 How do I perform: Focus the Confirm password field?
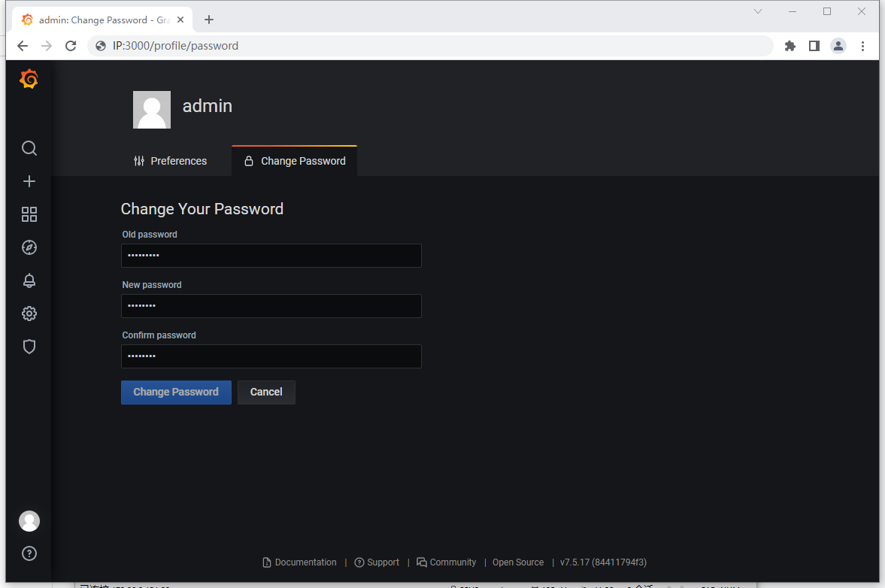(271, 356)
